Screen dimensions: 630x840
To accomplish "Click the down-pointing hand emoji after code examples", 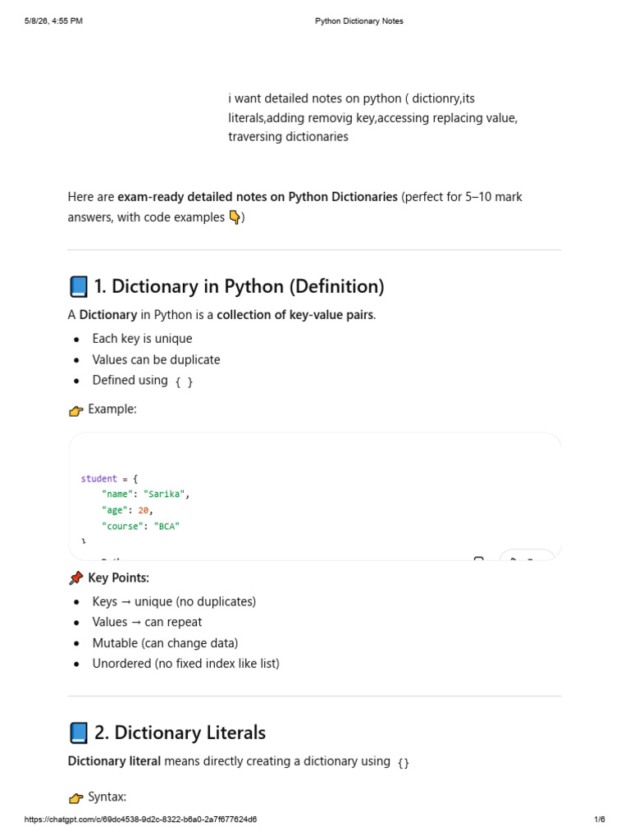I will tap(235, 217).
